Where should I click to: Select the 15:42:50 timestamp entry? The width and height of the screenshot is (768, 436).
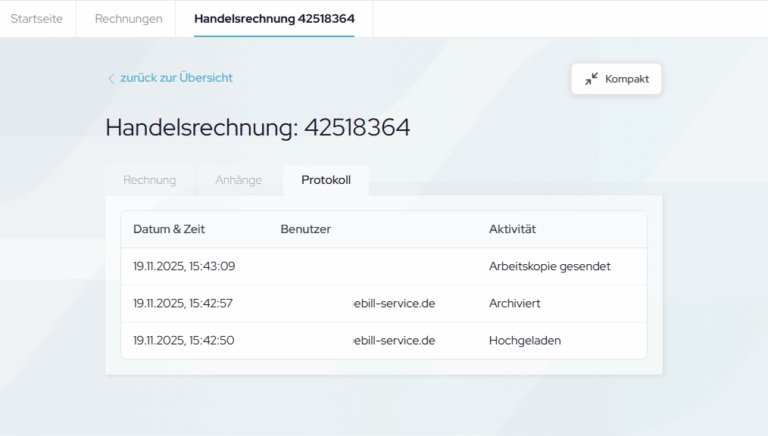tap(184, 340)
